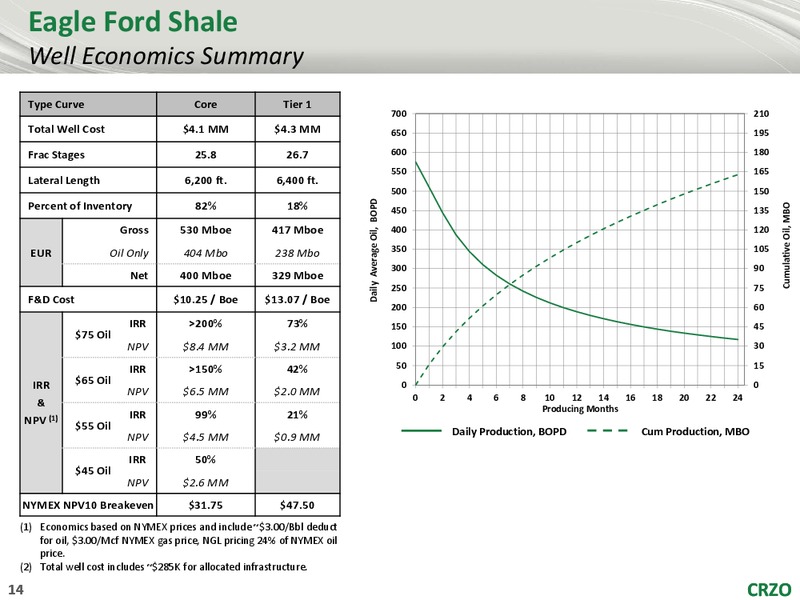
Task: Select the 'Percent of Inventory' label
Action: pos(80,206)
